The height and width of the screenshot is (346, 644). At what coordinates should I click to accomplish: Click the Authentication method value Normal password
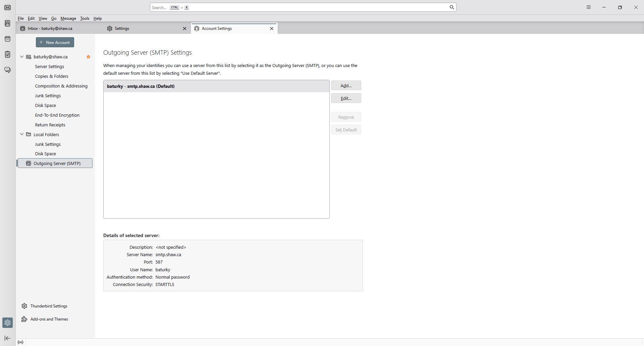point(172,277)
